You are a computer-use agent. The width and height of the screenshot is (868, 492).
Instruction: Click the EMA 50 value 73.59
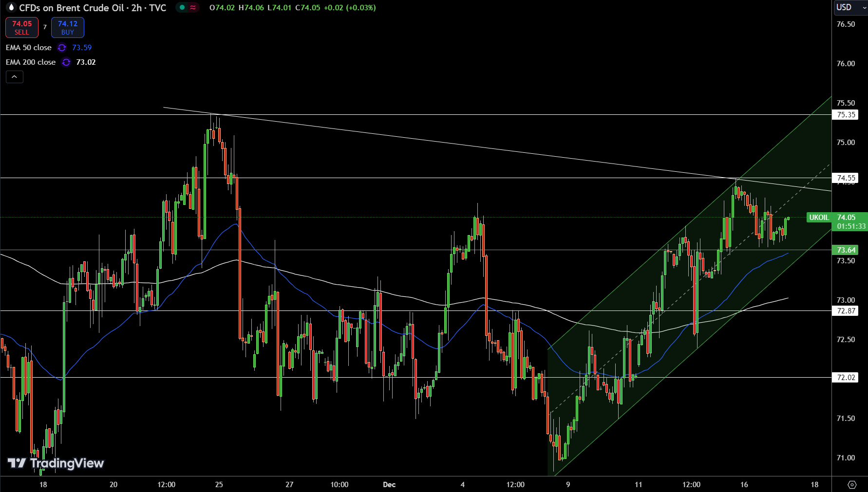click(x=82, y=48)
